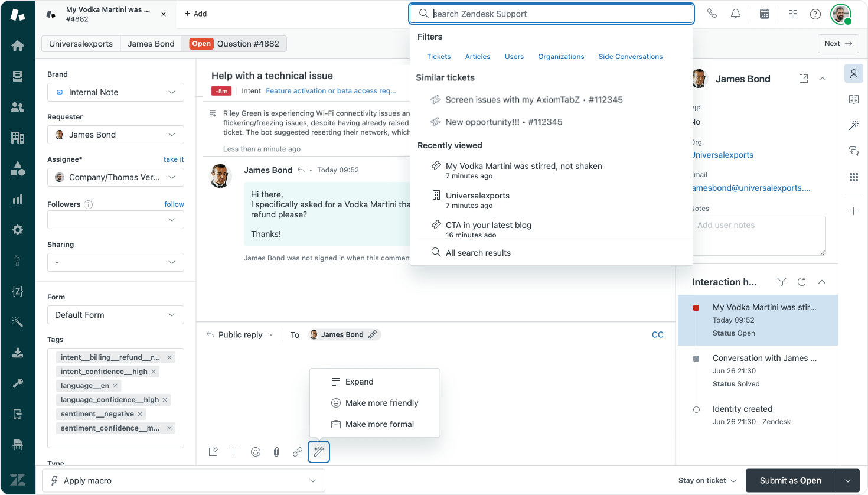Screen dimensions: 868x495
Task: Click the key icon in sidebar
Action: [18, 383]
